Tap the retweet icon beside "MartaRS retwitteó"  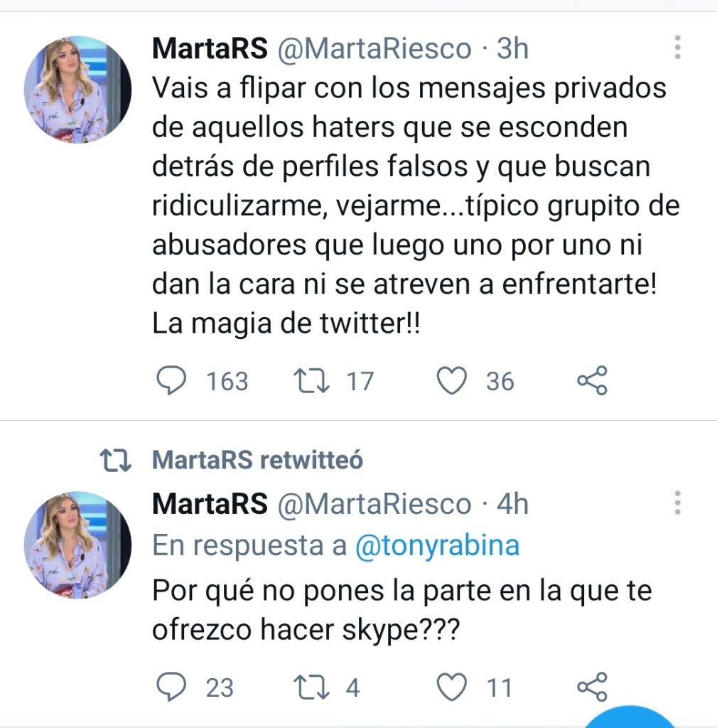(x=116, y=461)
